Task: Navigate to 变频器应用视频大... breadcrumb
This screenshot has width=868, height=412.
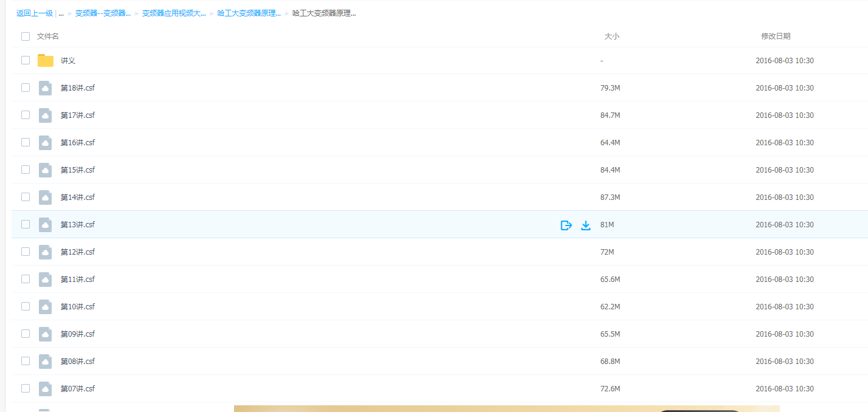Action: (174, 13)
